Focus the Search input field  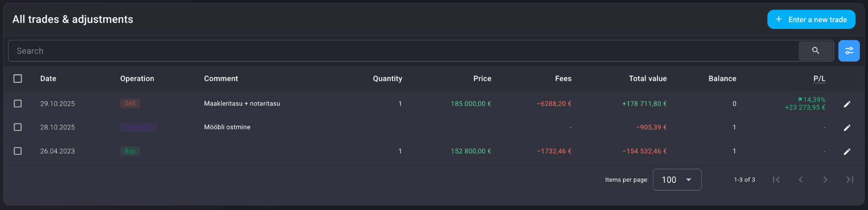point(403,51)
